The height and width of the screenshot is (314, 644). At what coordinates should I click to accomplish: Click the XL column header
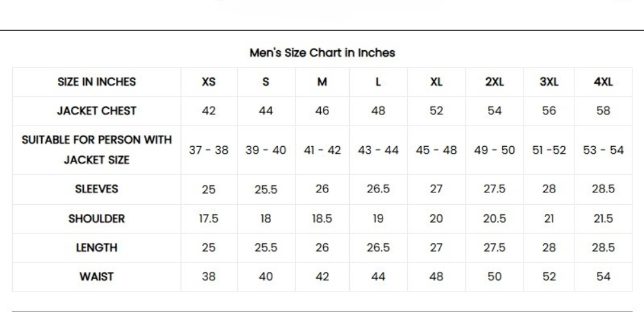pyautogui.click(x=436, y=82)
